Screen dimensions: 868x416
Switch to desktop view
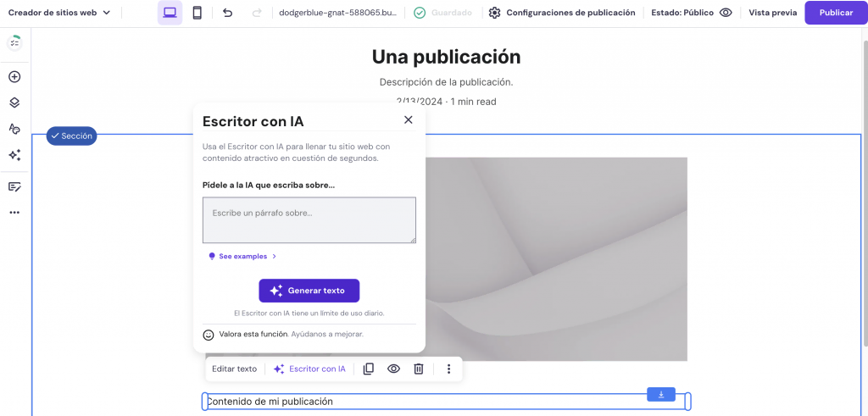click(x=170, y=13)
